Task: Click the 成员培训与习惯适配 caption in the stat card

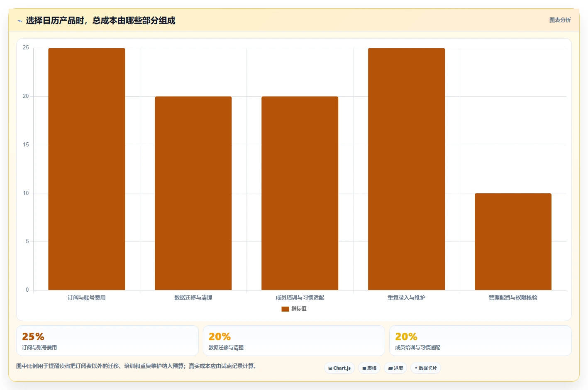Action: 417,348
